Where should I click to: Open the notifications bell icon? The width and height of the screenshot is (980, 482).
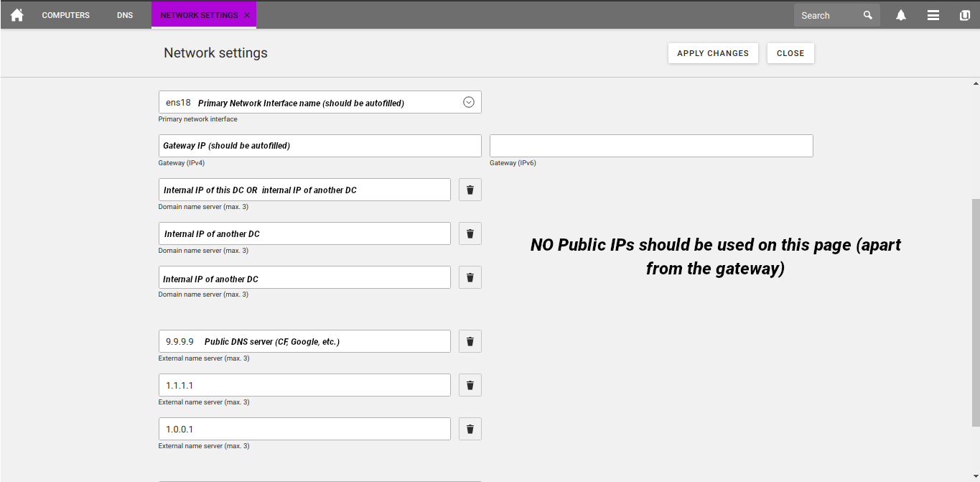[901, 15]
